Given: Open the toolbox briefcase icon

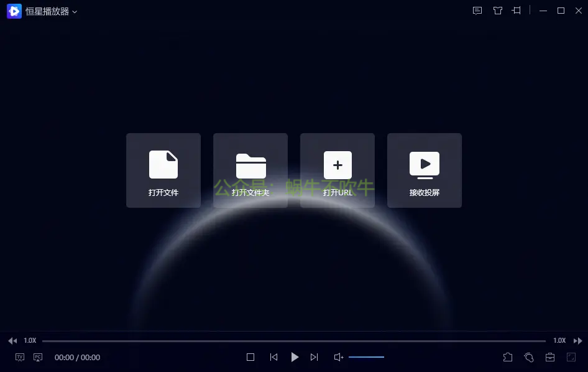Looking at the screenshot, I should click(550, 357).
